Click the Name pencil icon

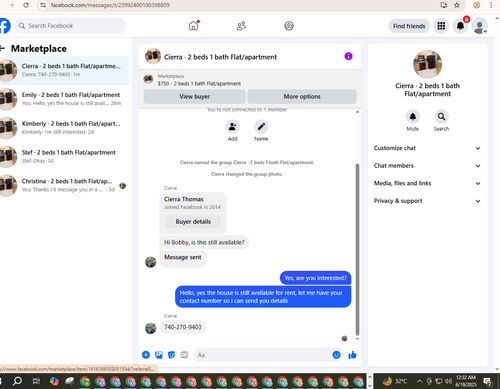coord(261,127)
